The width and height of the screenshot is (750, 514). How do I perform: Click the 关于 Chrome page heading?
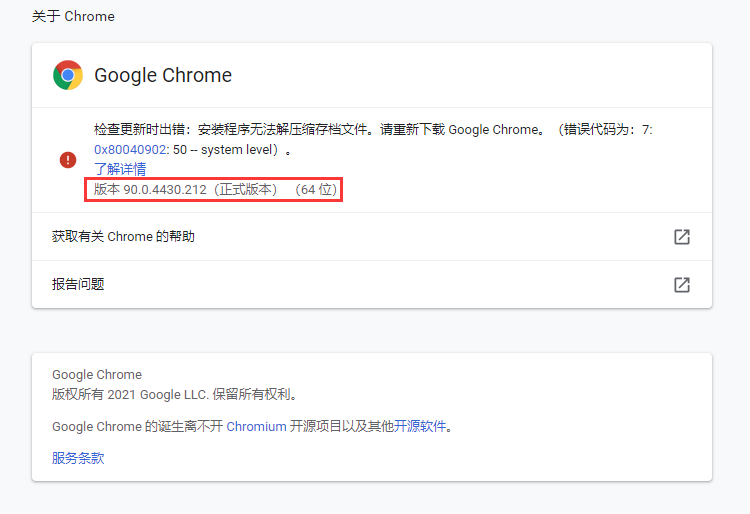tap(73, 16)
